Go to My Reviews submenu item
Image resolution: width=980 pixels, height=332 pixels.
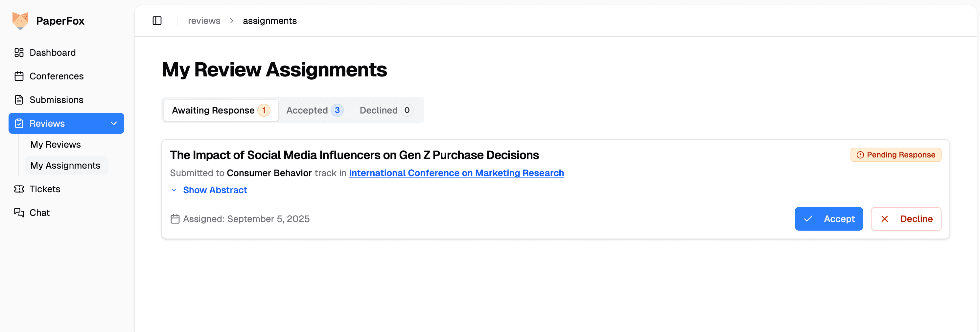(x=56, y=144)
